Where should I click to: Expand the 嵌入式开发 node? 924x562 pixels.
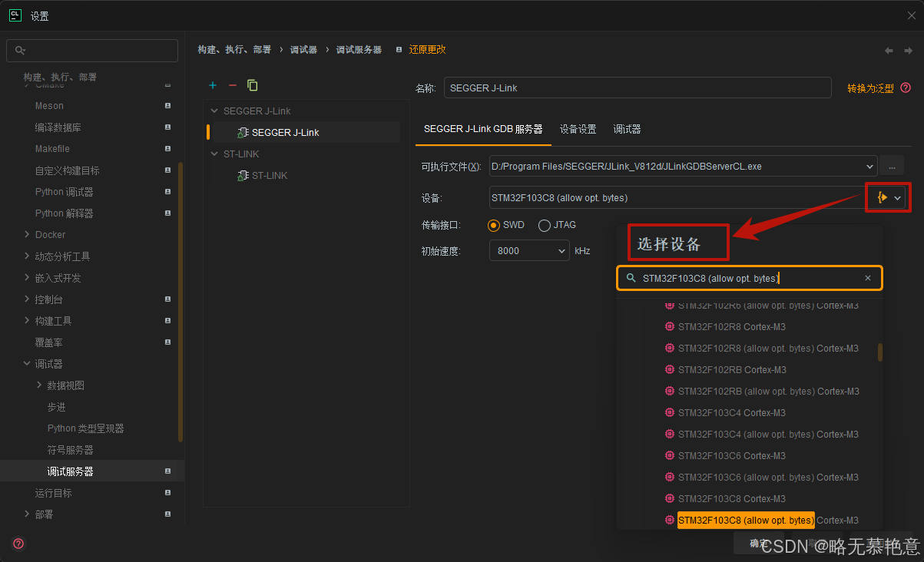[27, 278]
